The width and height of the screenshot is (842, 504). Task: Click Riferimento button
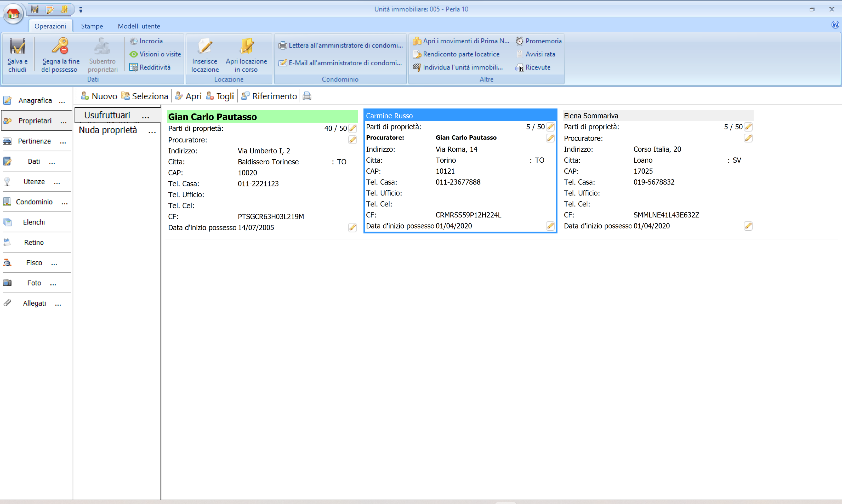(269, 96)
